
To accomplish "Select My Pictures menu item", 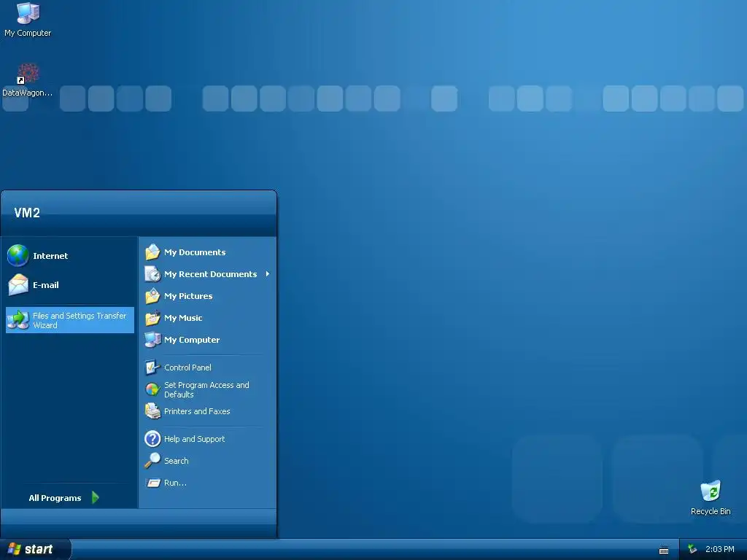I will 208,296.
